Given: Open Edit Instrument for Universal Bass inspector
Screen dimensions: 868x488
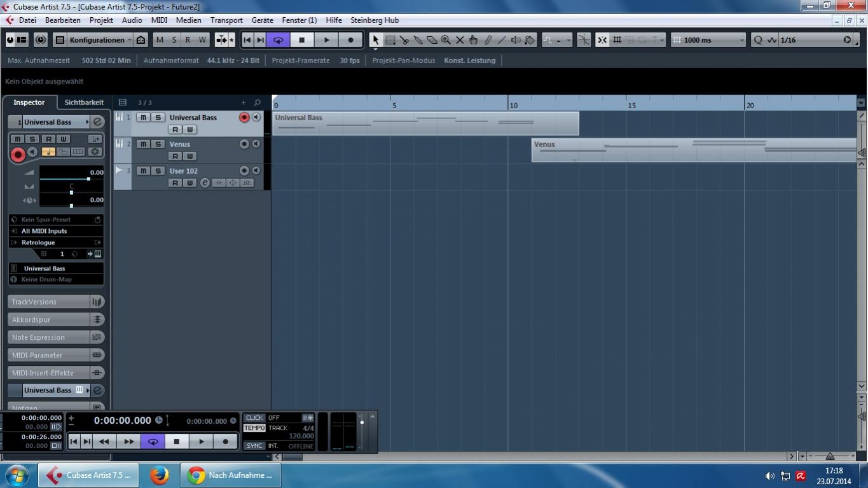Looking at the screenshot, I should coord(97,122).
